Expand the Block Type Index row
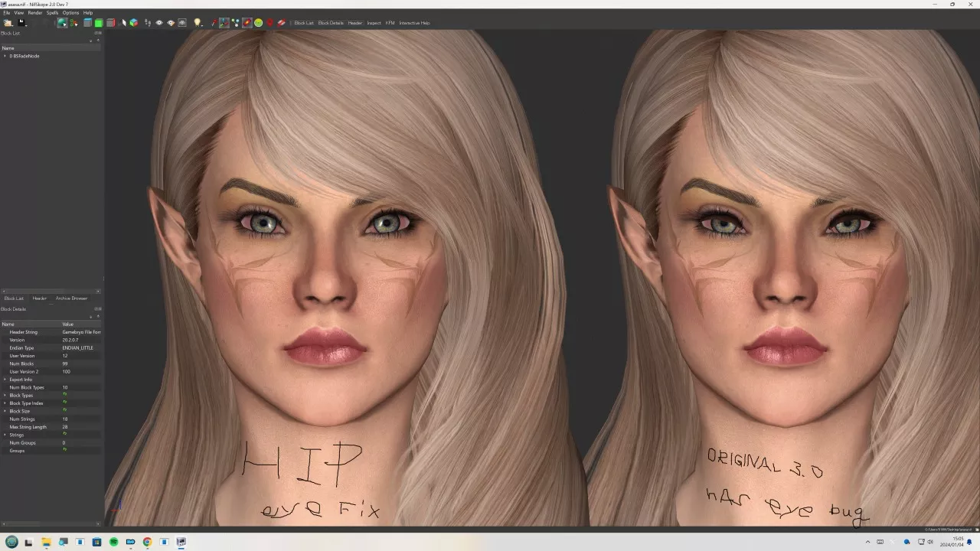This screenshot has height=551, width=980. click(5, 403)
